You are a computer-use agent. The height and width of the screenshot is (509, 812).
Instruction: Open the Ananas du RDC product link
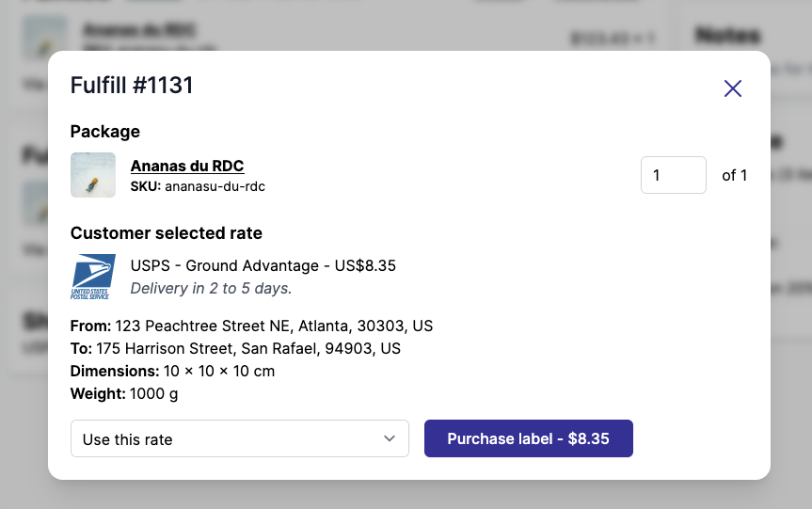coord(187,167)
